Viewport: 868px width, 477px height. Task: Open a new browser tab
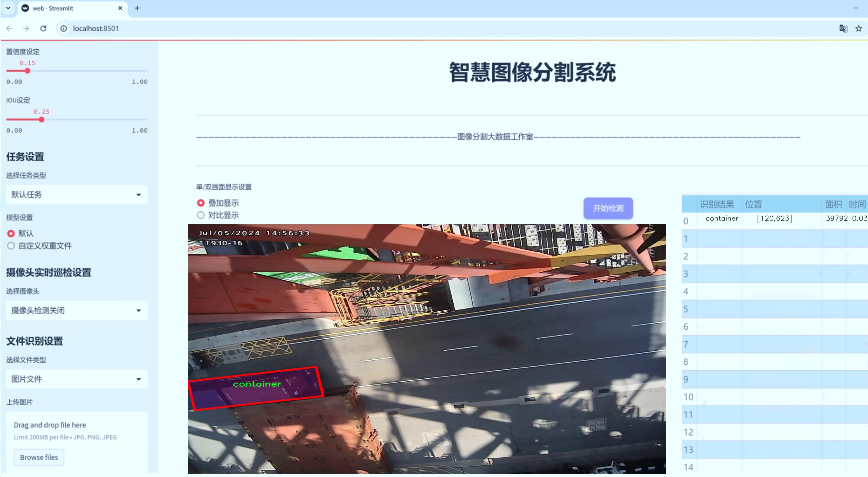click(x=137, y=8)
